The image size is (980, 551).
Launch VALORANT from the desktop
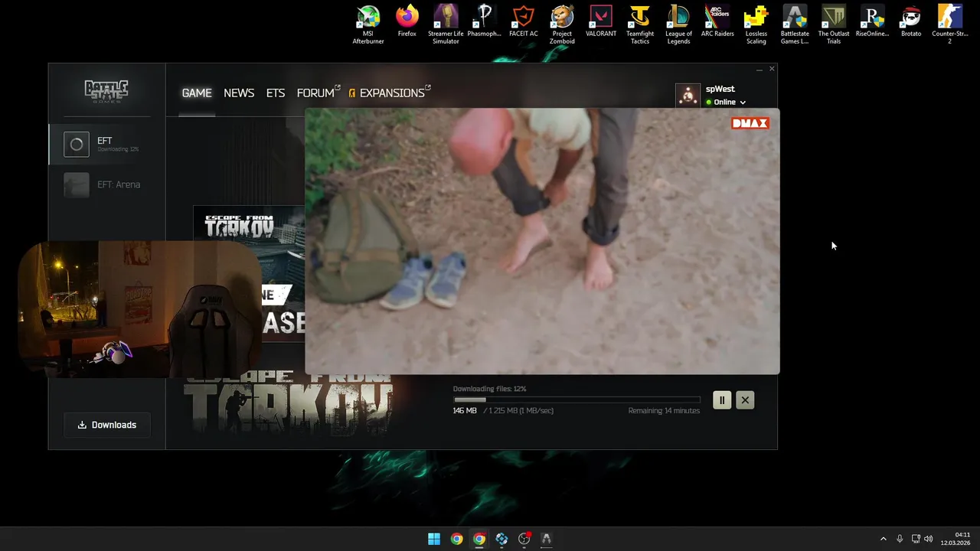pyautogui.click(x=601, y=21)
